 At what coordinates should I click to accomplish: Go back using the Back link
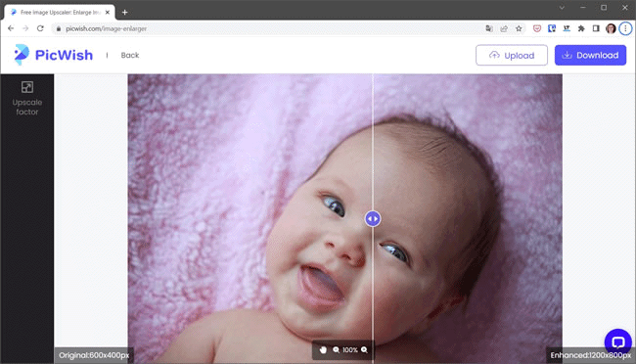130,55
